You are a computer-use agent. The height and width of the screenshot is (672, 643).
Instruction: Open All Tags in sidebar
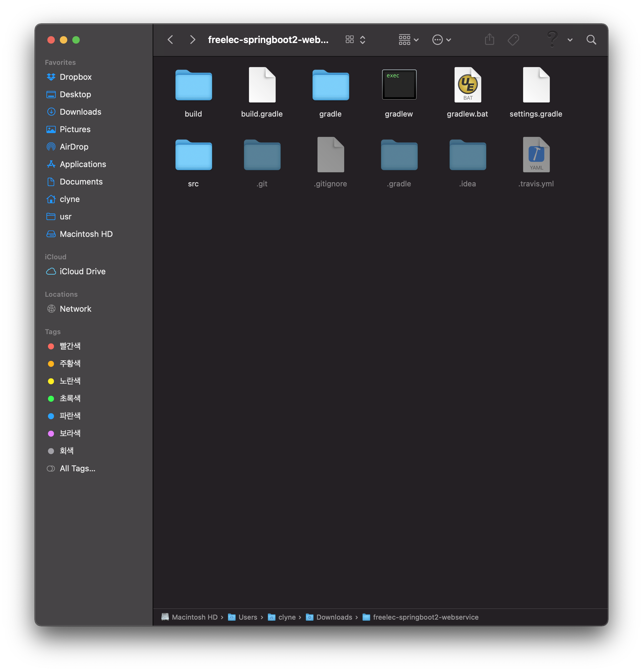click(x=78, y=468)
